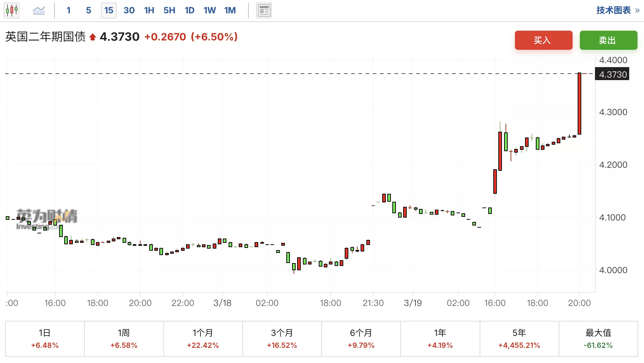The height and width of the screenshot is (363, 644).
Task: Click the red up-arrow price indicator
Action: (x=93, y=37)
